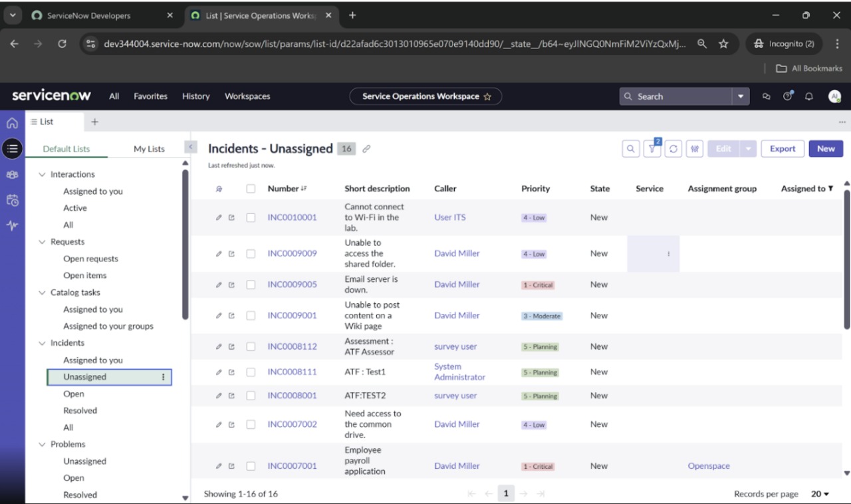Screen dimensions: 851x504
Task: Click the Export button
Action: 783,149
